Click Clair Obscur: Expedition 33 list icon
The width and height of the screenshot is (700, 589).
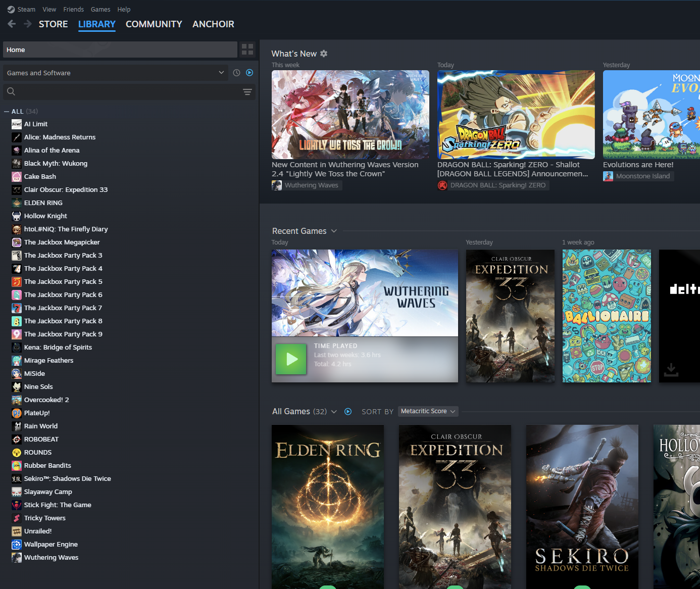(x=17, y=189)
